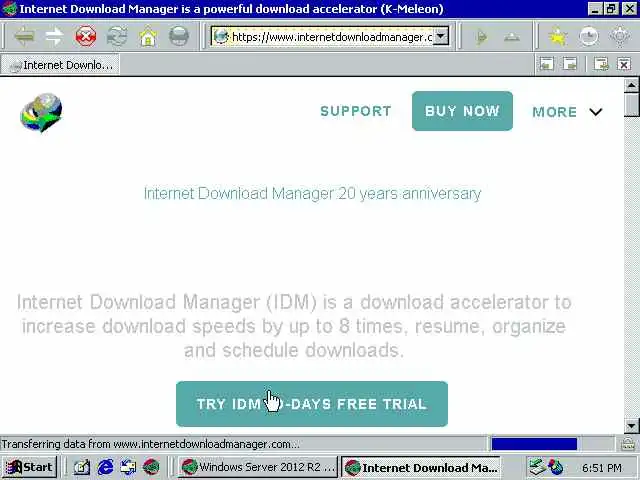Click the vertical scrollbar thumb
This screenshot has width=640, height=480.
[631, 105]
